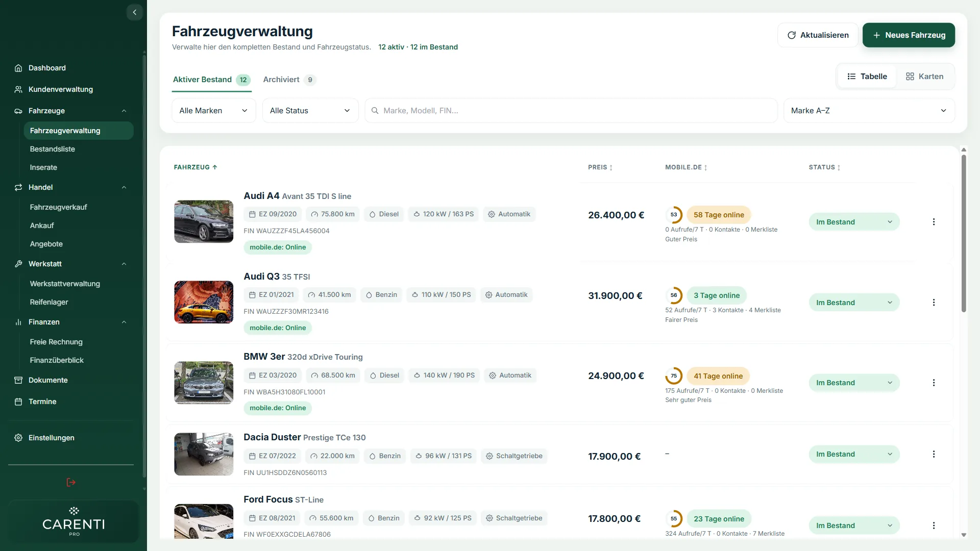Open the BMW 3er row three-dot menu
980x551 pixels.
[x=934, y=383]
